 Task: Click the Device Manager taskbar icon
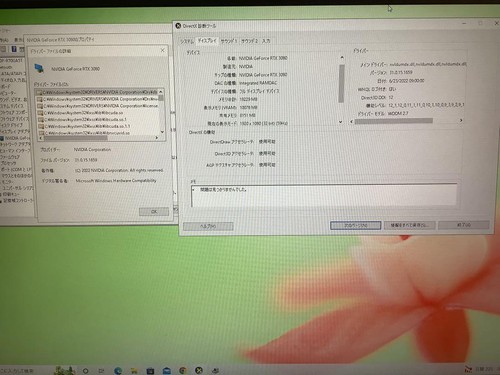[x=215, y=370]
